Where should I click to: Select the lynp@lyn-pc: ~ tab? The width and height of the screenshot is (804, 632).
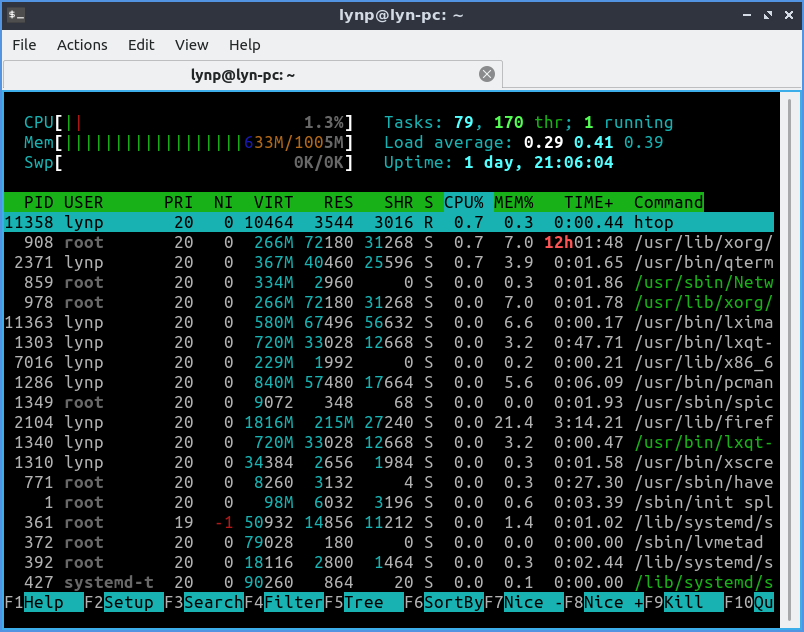pyautogui.click(x=242, y=75)
